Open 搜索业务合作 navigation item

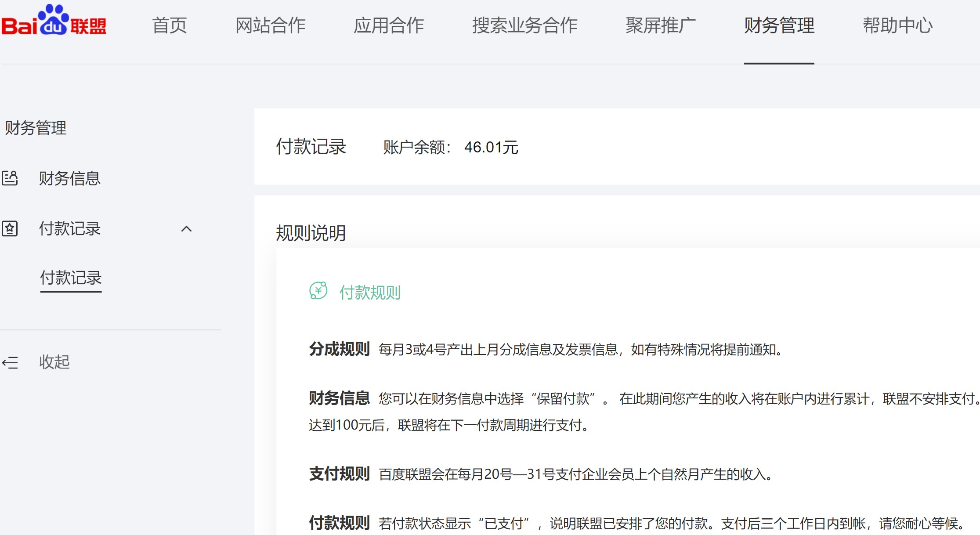[x=524, y=25]
